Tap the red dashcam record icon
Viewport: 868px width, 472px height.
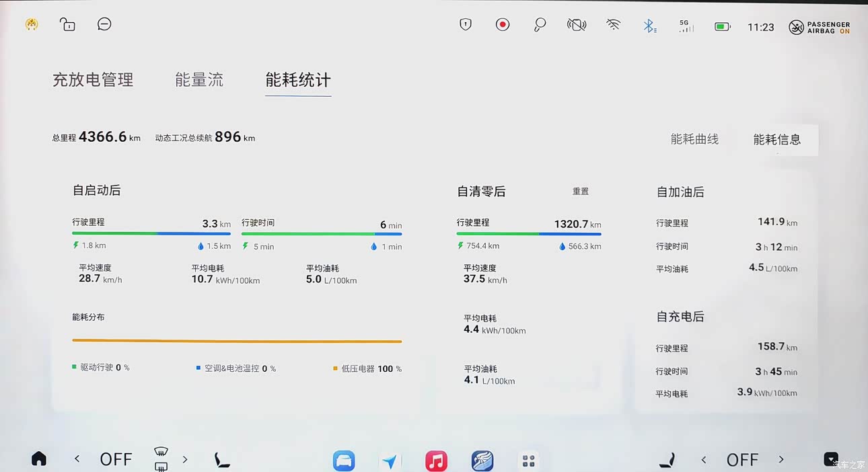[503, 25]
